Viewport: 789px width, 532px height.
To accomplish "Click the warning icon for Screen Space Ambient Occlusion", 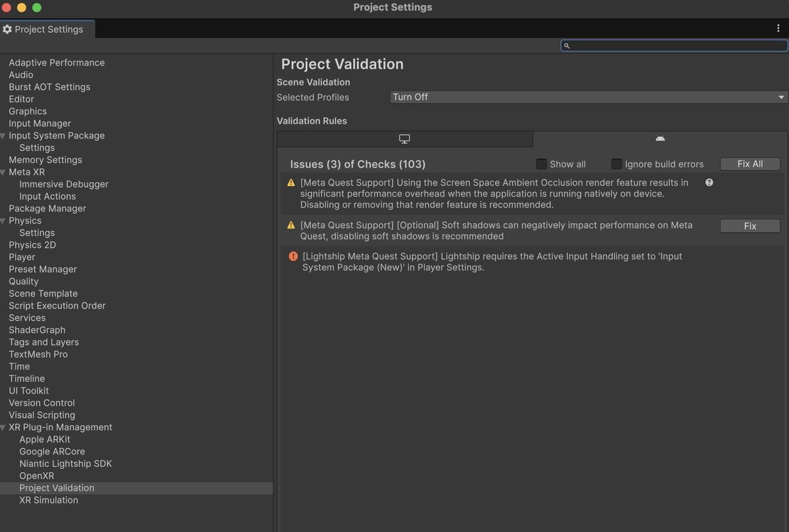I will click(x=291, y=182).
